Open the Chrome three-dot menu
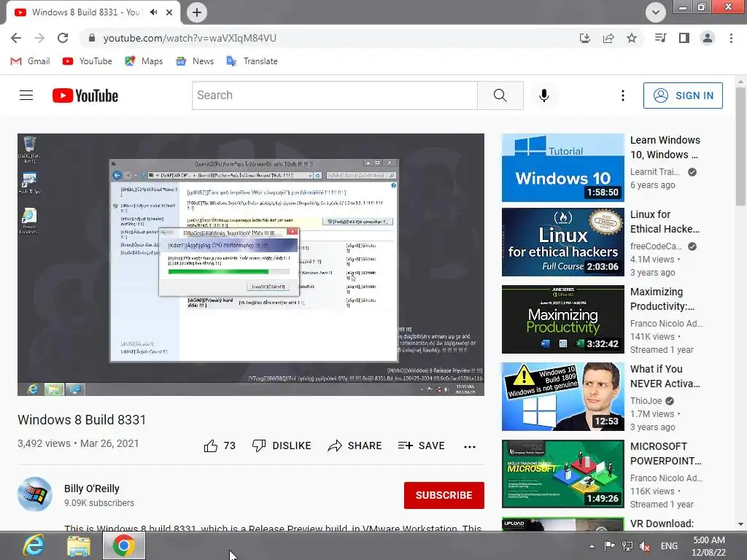Viewport: 747px width, 560px height. pos(731,38)
